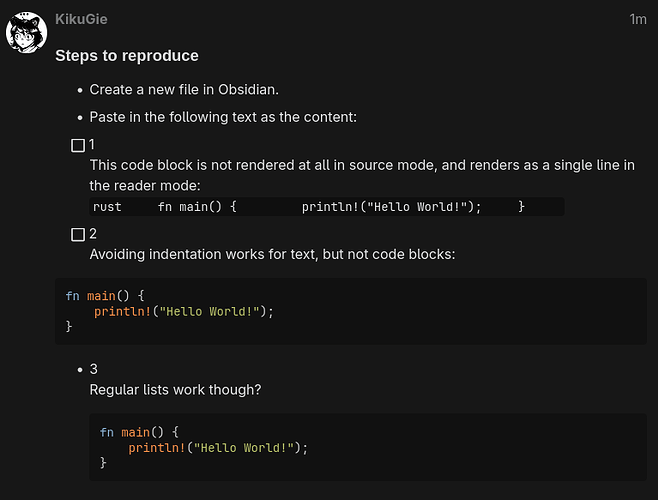Click the code block below item 2

coord(350,311)
